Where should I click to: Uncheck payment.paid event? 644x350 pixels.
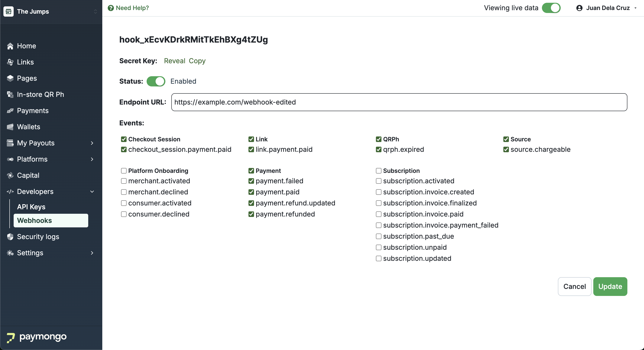click(251, 192)
